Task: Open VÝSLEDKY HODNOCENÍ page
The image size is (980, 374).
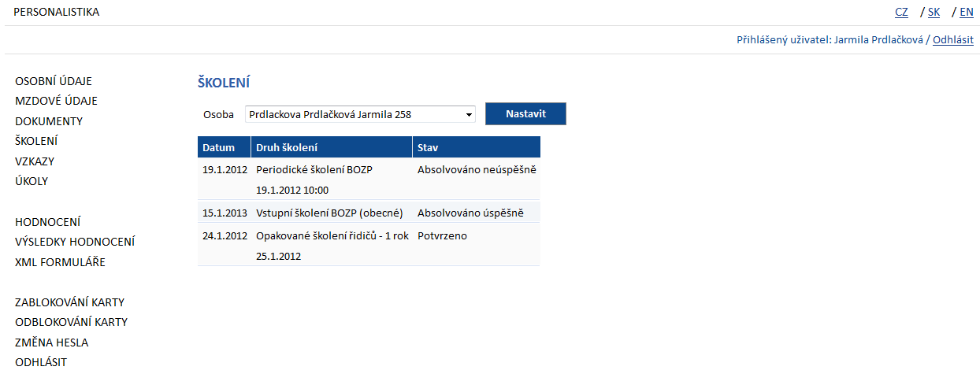Action: [x=75, y=242]
